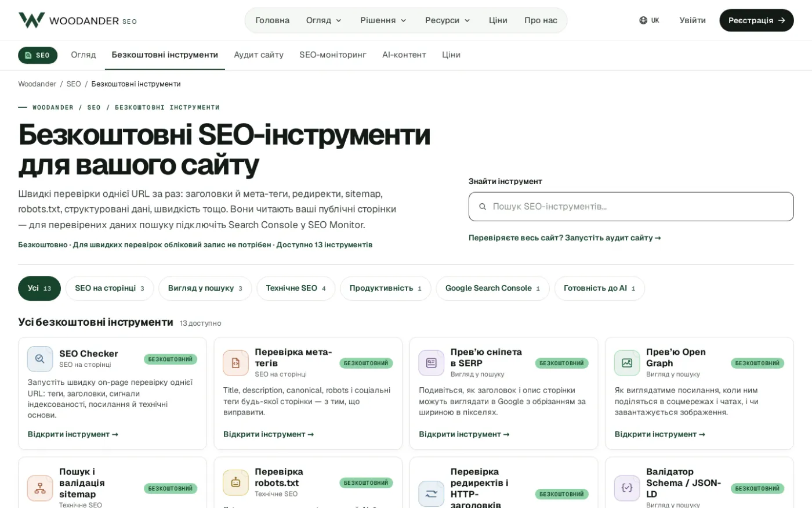Image resolution: width=812 pixels, height=508 pixels.
Task: Switch to the SEO-моніторинг tab
Action: point(333,55)
